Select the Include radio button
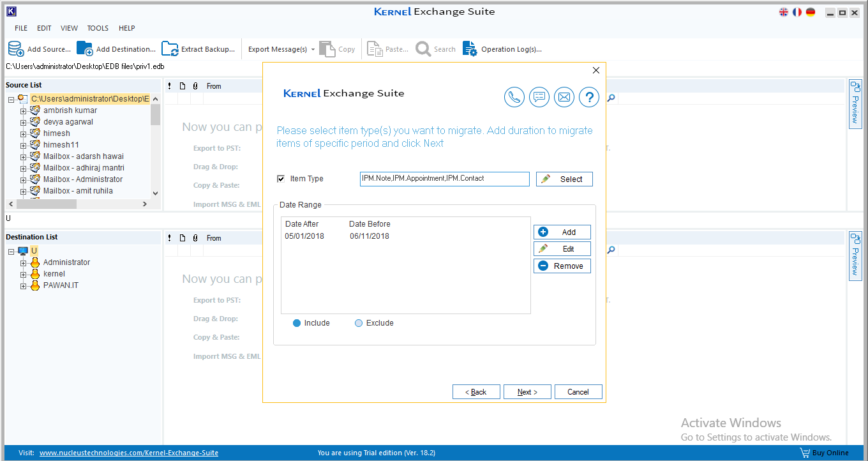The width and height of the screenshot is (868, 461). (297, 323)
